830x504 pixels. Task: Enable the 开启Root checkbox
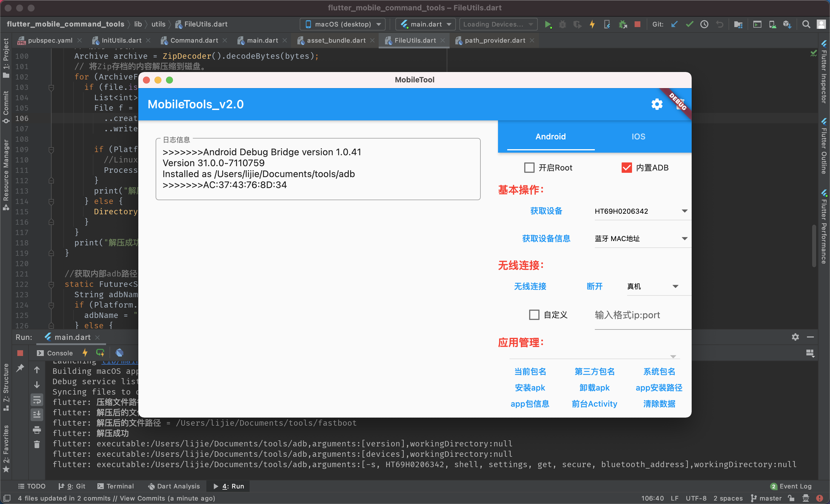click(x=529, y=167)
